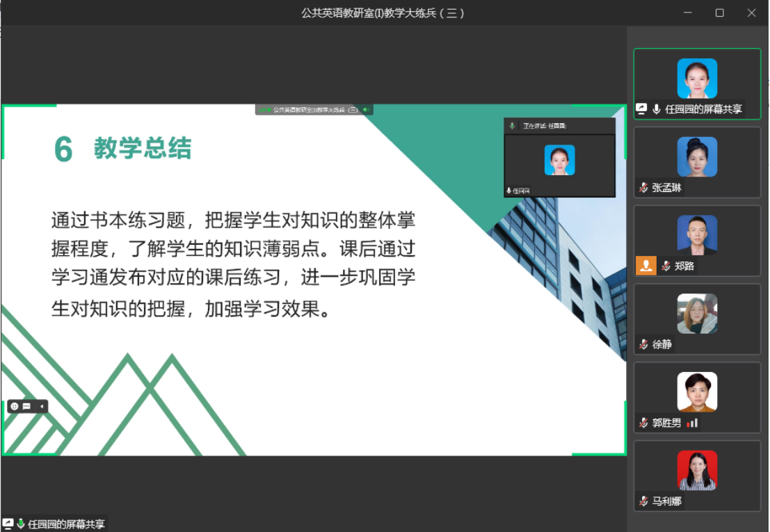Click 郭胜男's network signal bars icon
770x532 pixels.
(x=692, y=423)
